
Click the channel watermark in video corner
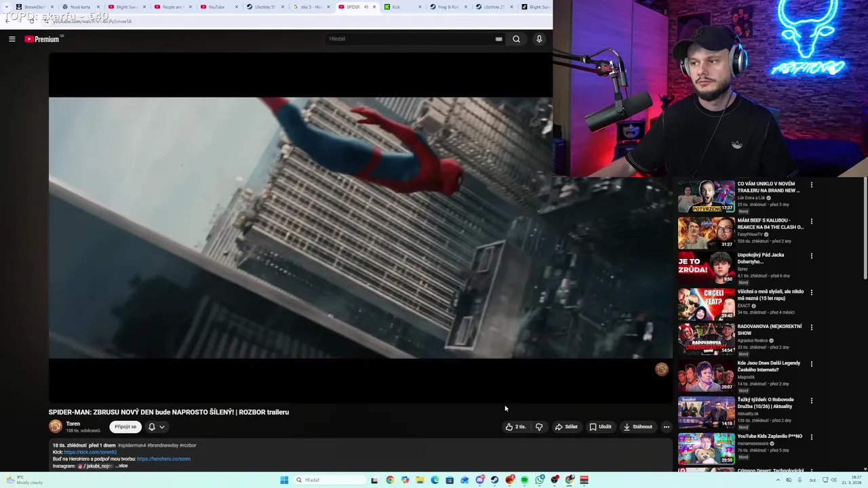[662, 369]
